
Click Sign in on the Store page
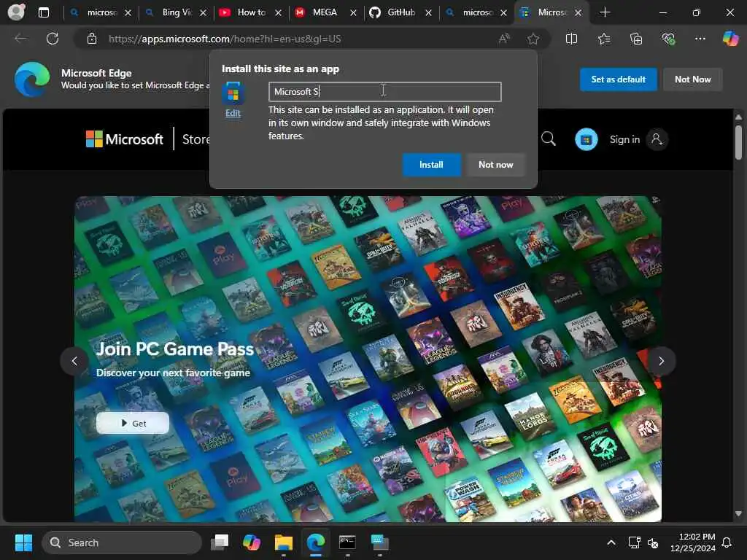[624, 139]
